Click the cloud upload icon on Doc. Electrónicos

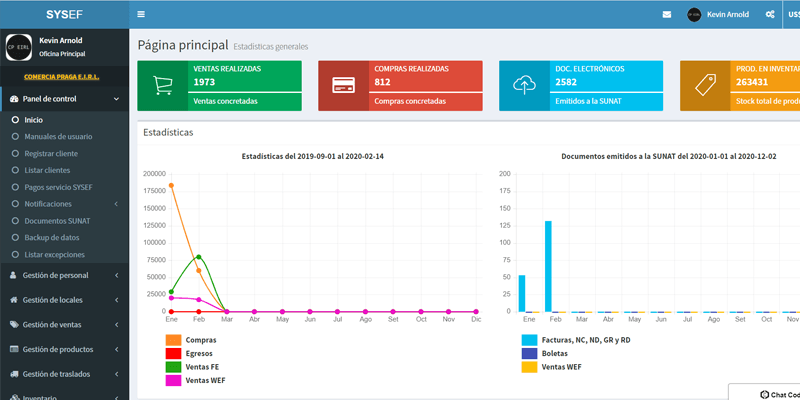click(524, 86)
